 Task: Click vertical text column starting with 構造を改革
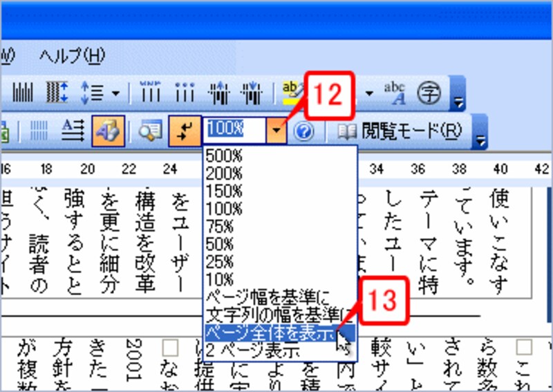(x=145, y=241)
